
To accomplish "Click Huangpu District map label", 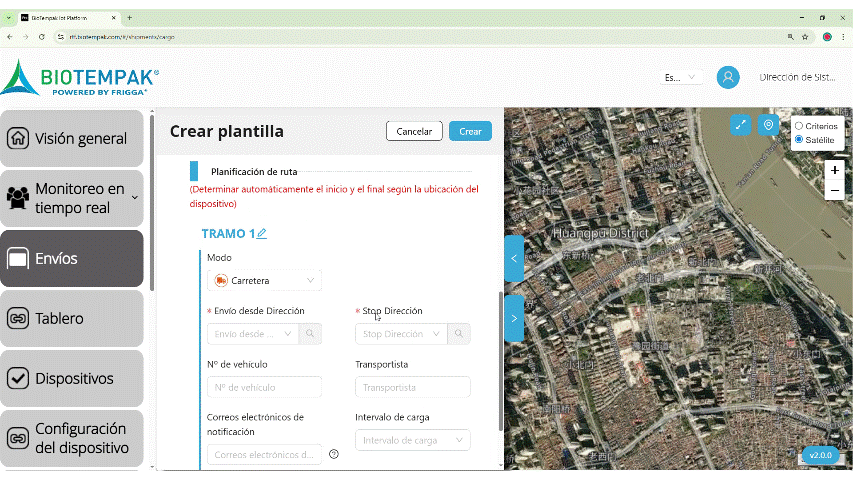I will coord(601,233).
